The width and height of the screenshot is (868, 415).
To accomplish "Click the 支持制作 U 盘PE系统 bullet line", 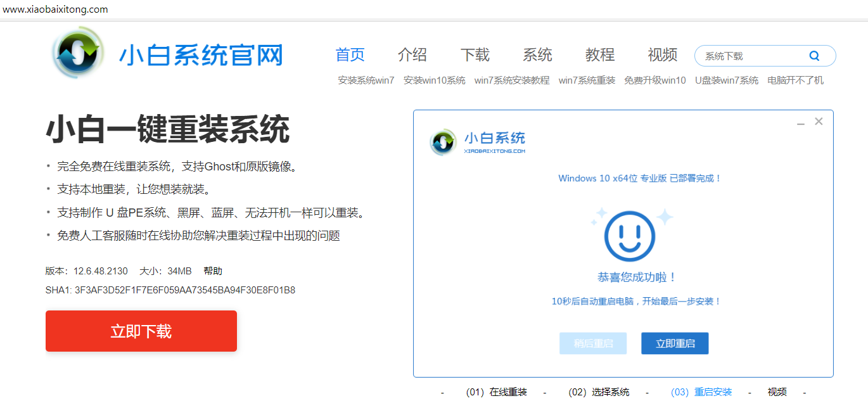I will [x=212, y=213].
